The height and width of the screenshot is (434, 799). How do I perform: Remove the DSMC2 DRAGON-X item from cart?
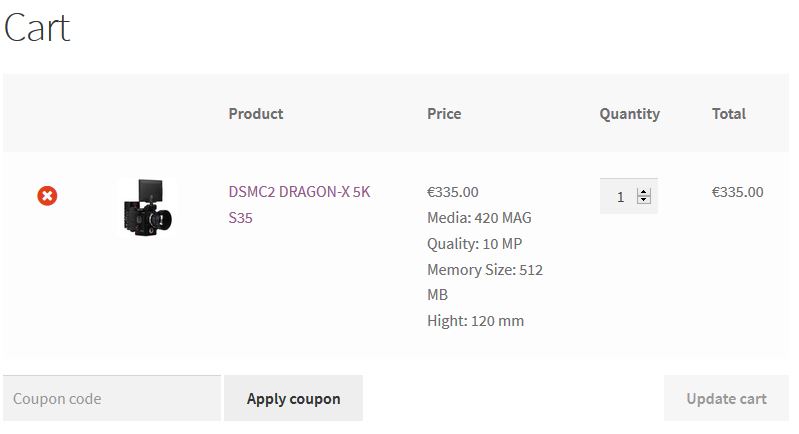point(47,196)
